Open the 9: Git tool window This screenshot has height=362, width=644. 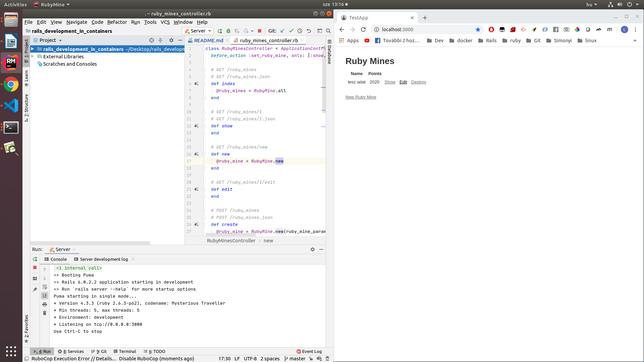[99, 351]
